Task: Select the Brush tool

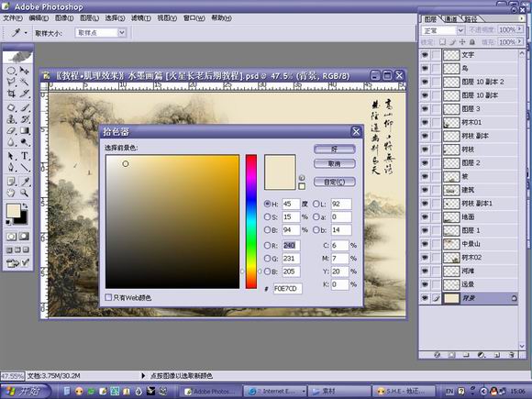Action: 24,108
